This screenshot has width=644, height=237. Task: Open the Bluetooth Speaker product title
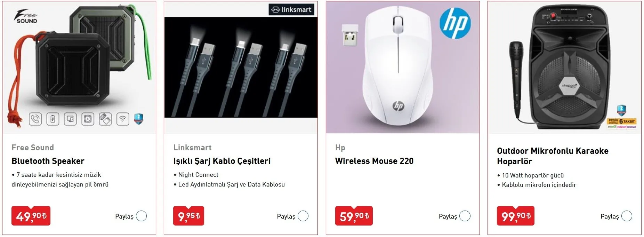coord(48,161)
